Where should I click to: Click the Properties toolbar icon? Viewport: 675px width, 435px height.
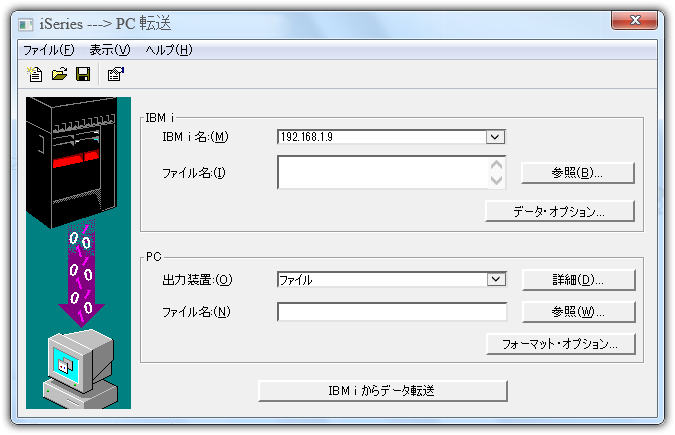click(x=115, y=74)
